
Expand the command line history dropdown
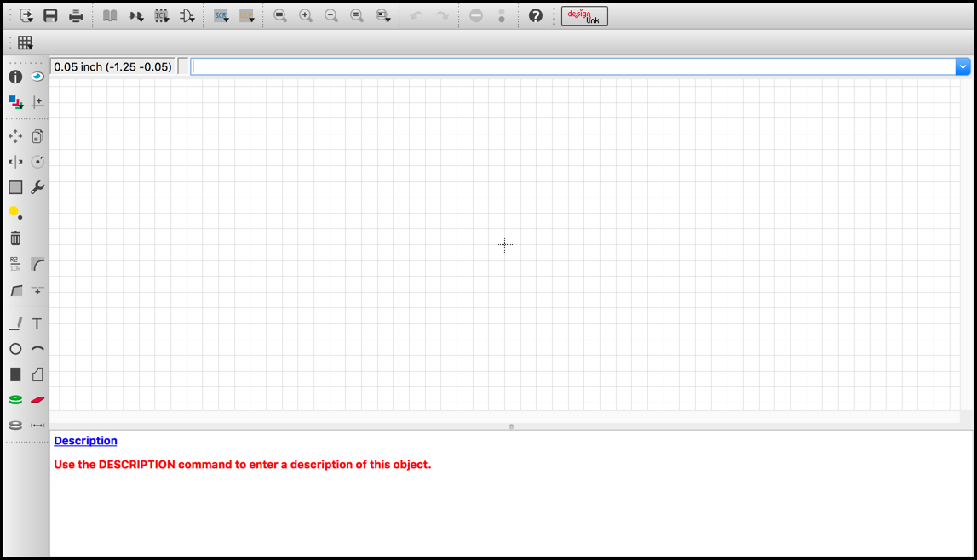963,66
